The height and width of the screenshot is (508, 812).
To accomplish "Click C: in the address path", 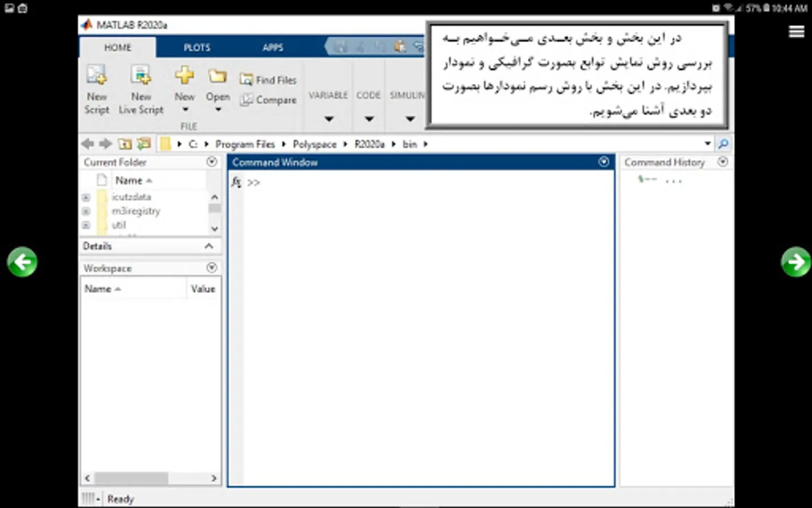I will click(x=193, y=144).
